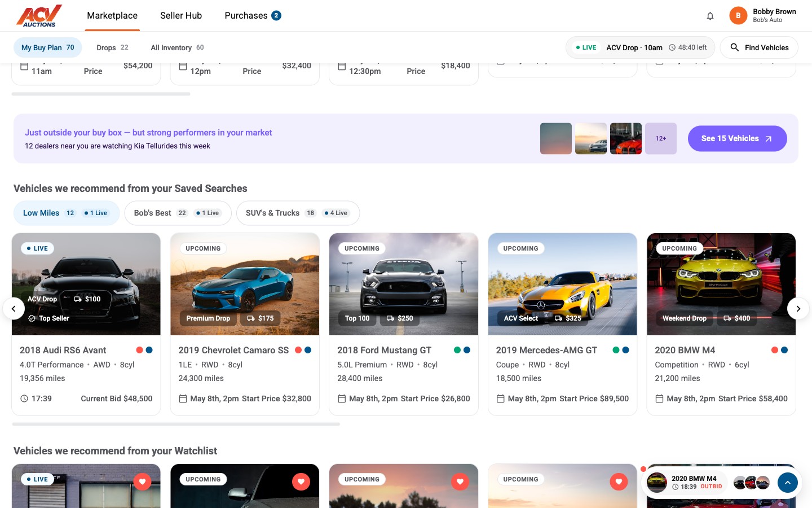Click the red car thumbnail in the buy-box banner
The image size is (812, 508).
pos(626,139)
